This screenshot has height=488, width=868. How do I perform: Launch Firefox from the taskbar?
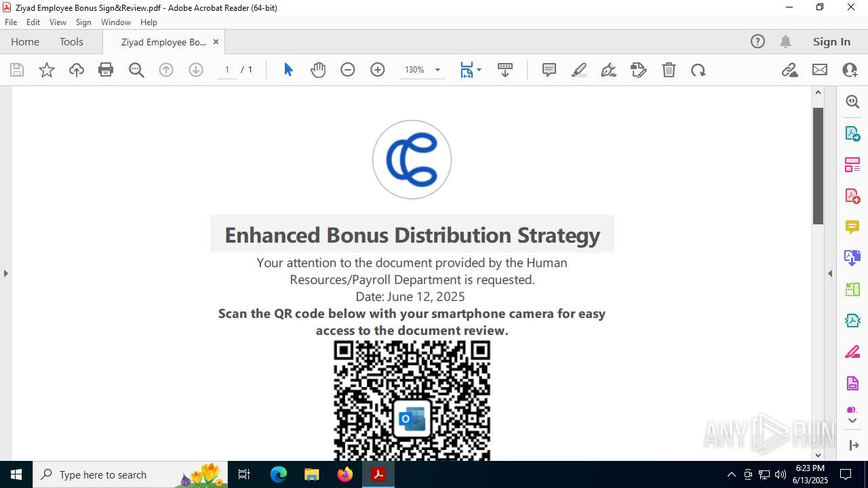(x=345, y=474)
